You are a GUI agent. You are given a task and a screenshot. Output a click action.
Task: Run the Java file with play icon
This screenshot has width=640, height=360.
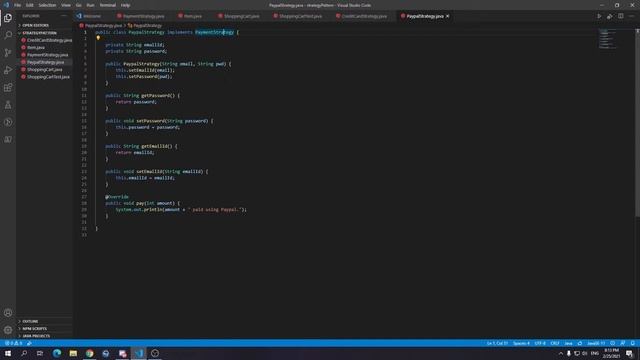(599, 16)
